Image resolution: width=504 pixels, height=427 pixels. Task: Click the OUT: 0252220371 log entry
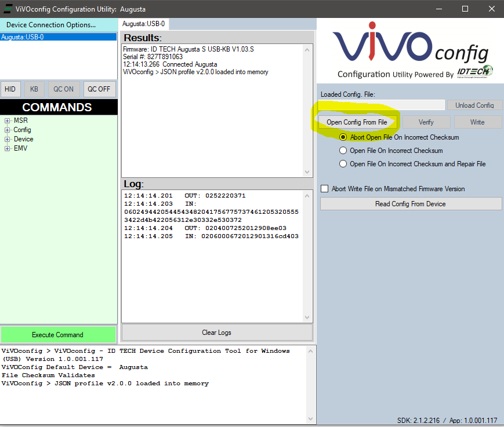pos(185,195)
